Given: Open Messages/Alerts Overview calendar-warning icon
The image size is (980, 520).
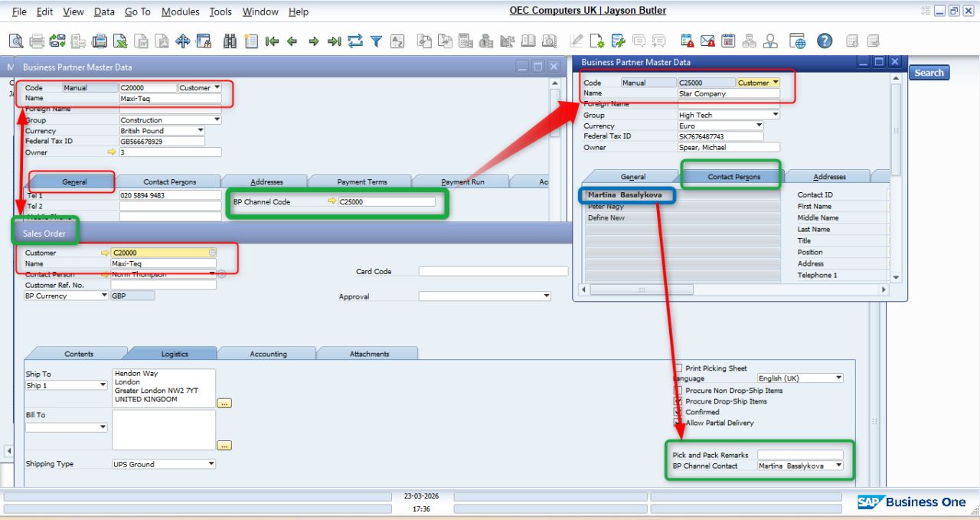Looking at the screenshot, I should 687,41.
